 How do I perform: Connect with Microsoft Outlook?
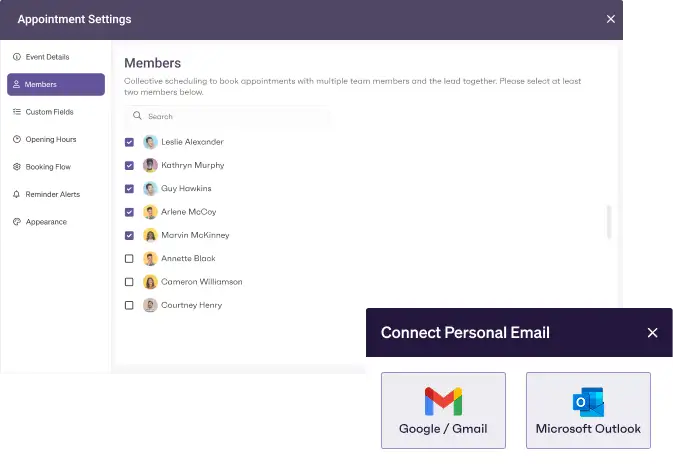coord(588,410)
